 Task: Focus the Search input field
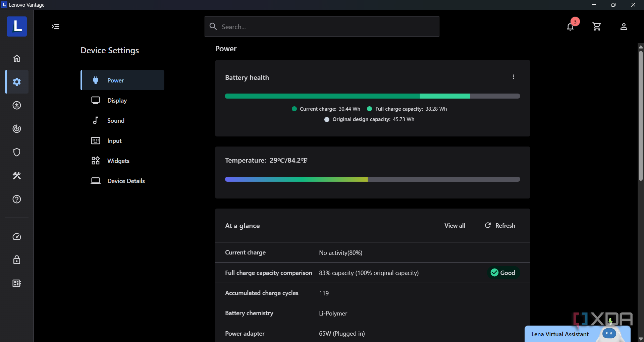[x=322, y=26]
